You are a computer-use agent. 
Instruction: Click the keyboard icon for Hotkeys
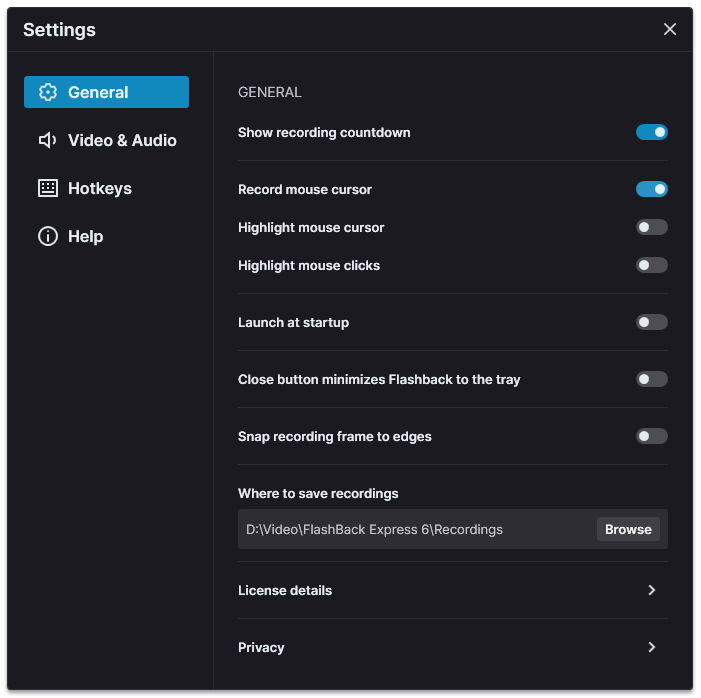[48, 188]
